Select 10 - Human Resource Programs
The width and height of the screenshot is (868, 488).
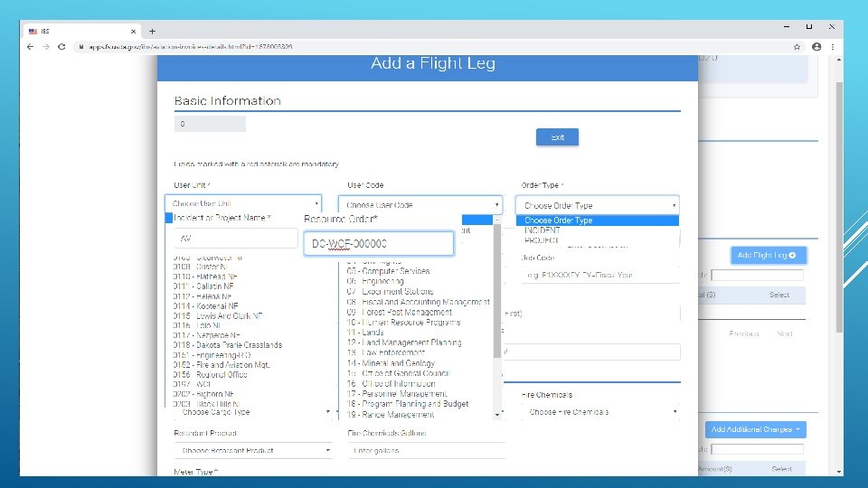[403, 322]
